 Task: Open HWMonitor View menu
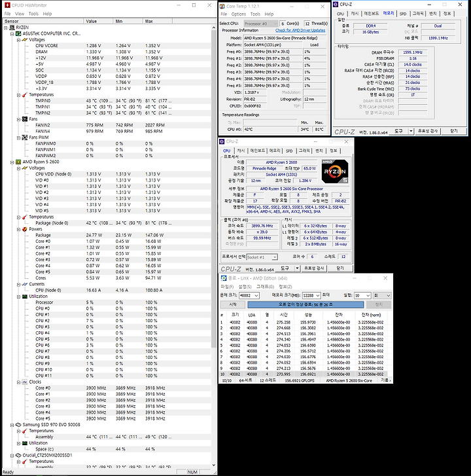click(20, 14)
